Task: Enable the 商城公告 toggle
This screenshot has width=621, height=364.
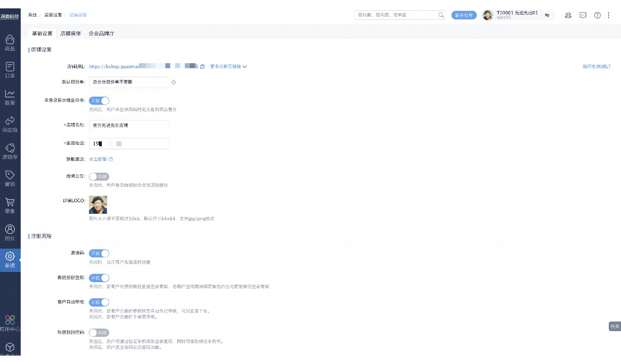Action: click(99, 177)
